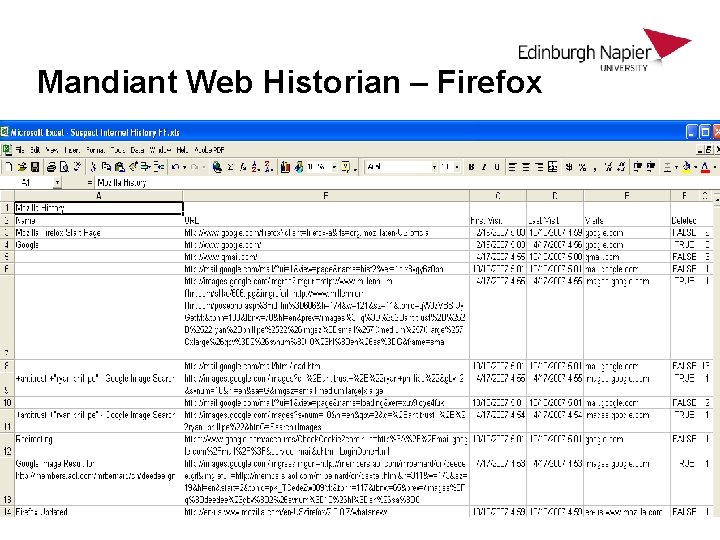720x540 pixels.
Task: Open the Font name dropdown
Action: [x=434, y=167]
